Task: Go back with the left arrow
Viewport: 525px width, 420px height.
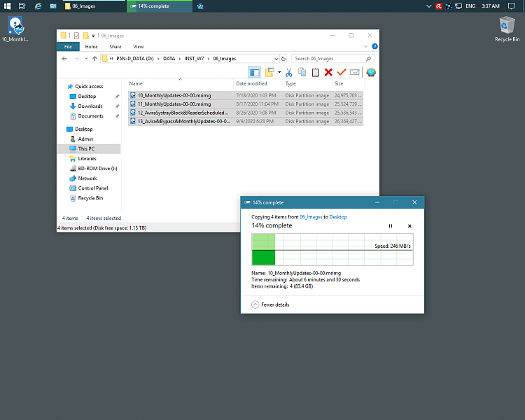Action: tap(64, 59)
